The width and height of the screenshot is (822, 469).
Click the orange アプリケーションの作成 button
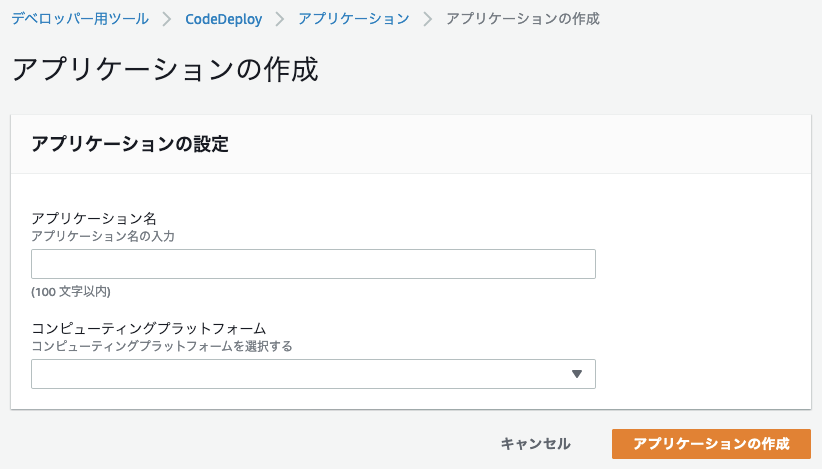(x=711, y=444)
